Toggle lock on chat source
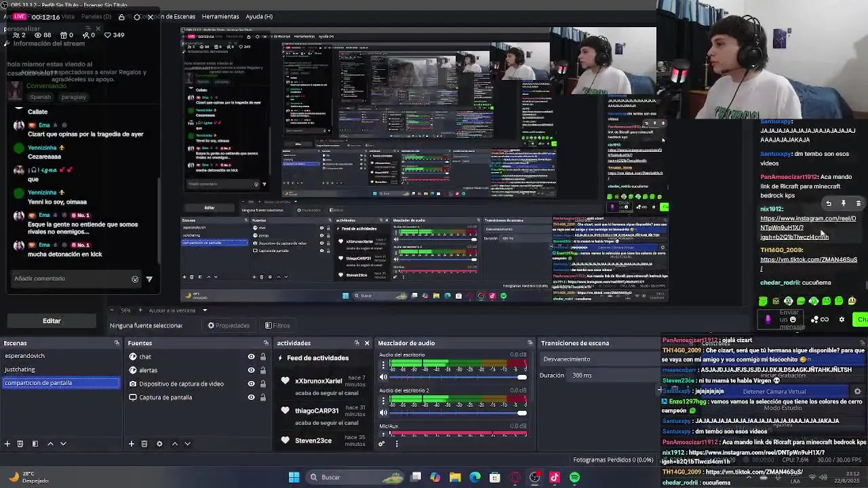Screen dimensions: 868x488 click(262, 357)
